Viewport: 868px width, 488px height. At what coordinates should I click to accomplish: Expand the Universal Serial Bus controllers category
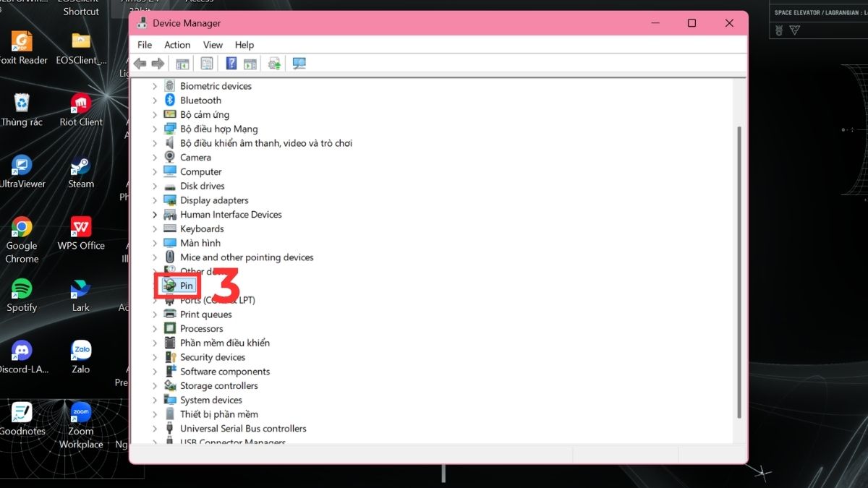[155, 428]
